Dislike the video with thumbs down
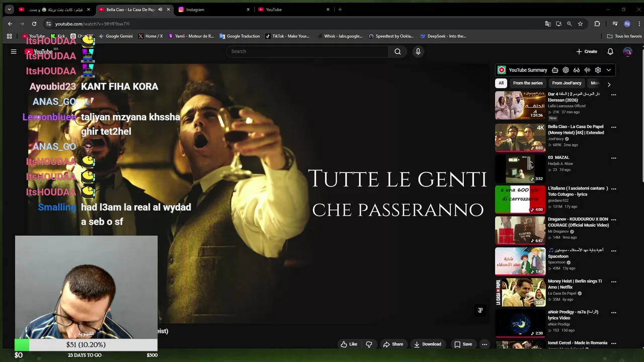644x362 pixels. [x=369, y=344]
